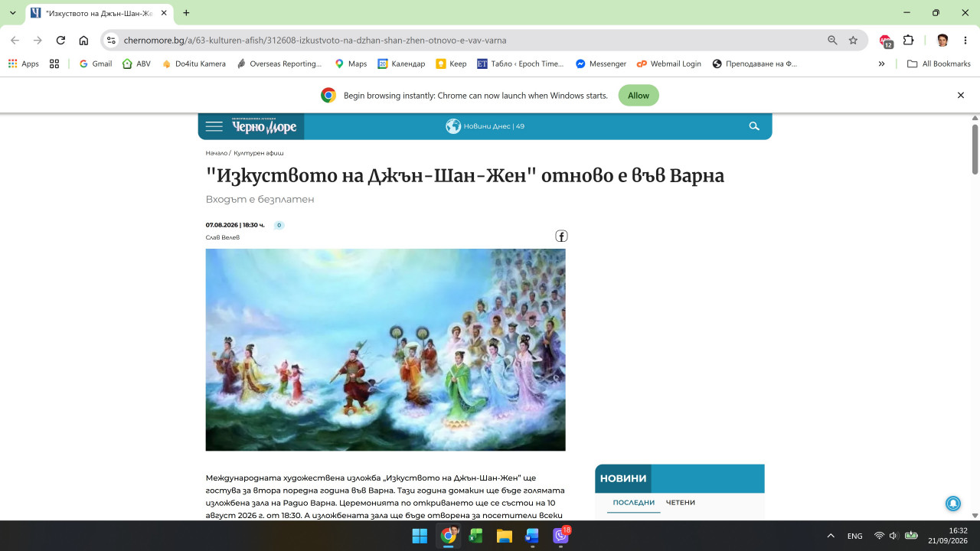Click the zoom magnifier icon in address bar

tap(832, 41)
